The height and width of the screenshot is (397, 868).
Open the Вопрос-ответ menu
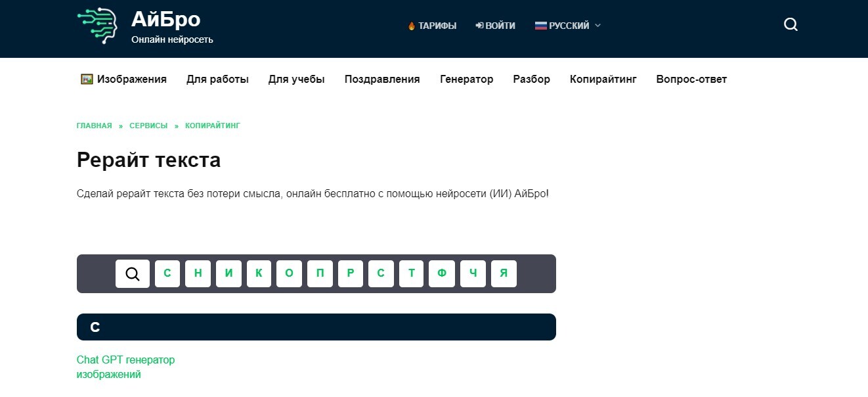(x=691, y=80)
